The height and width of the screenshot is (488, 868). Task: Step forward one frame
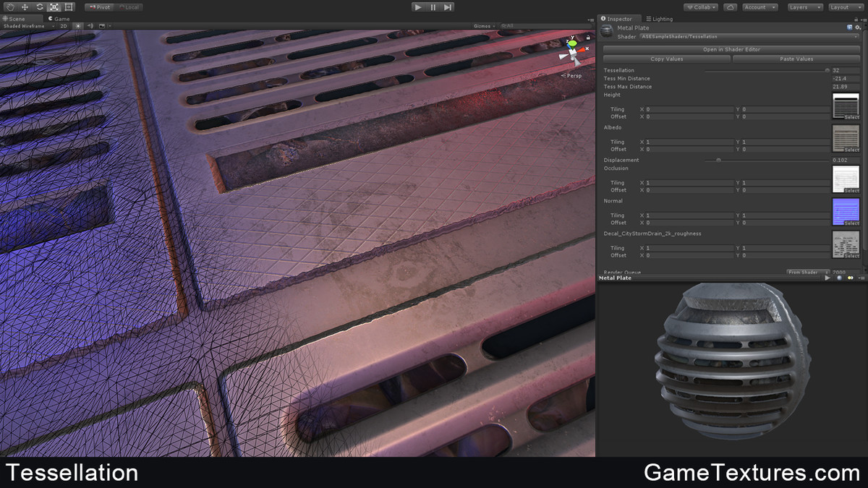coord(448,7)
